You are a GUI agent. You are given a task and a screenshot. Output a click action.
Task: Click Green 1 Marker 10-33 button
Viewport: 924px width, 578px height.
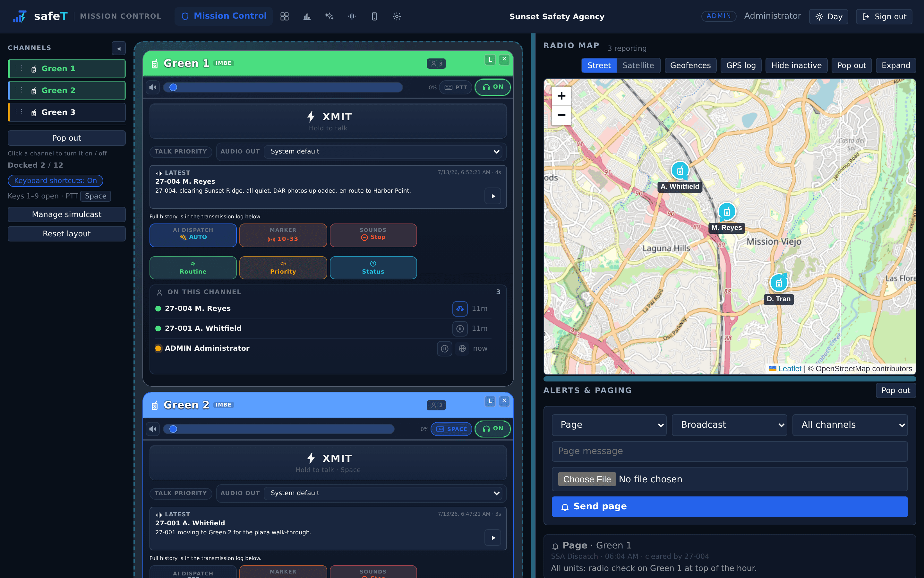click(283, 235)
